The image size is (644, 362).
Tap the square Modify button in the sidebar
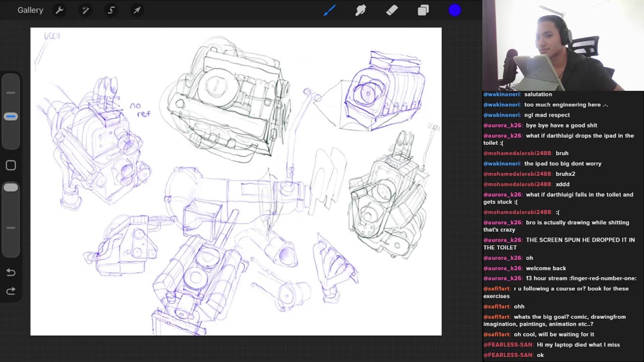click(x=11, y=165)
